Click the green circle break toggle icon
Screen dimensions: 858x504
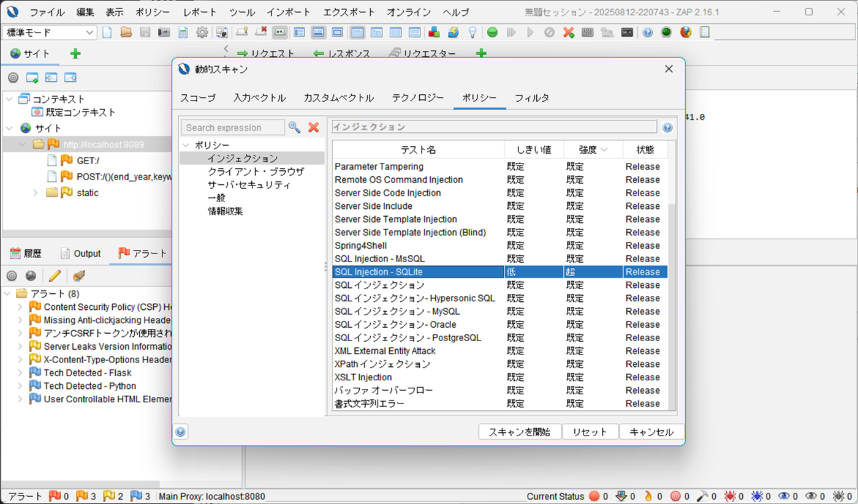492,32
